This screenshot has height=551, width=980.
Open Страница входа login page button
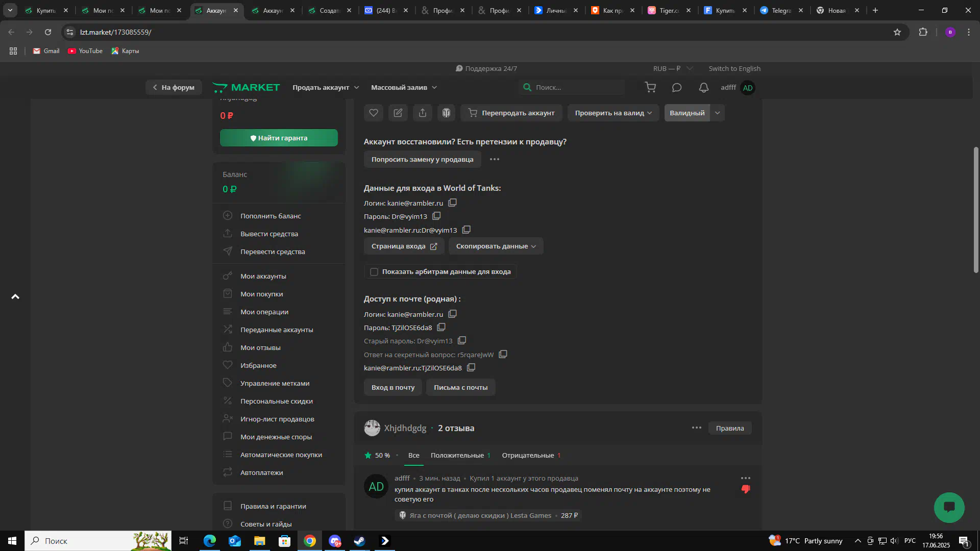point(404,246)
